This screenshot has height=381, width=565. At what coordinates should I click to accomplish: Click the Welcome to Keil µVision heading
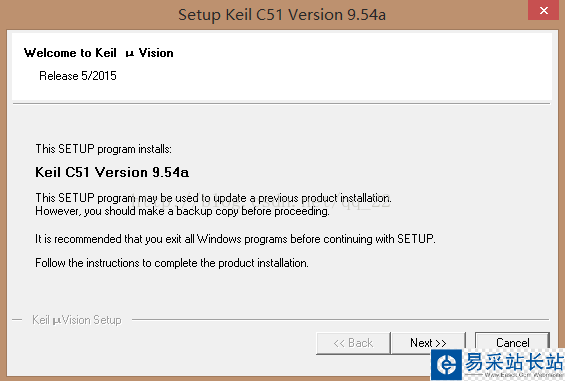98,53
